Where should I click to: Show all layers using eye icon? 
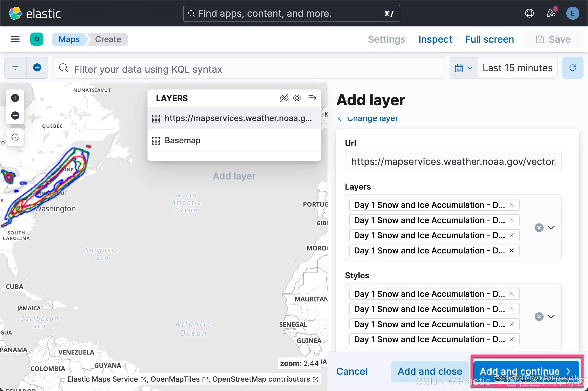tap(297, 98)
